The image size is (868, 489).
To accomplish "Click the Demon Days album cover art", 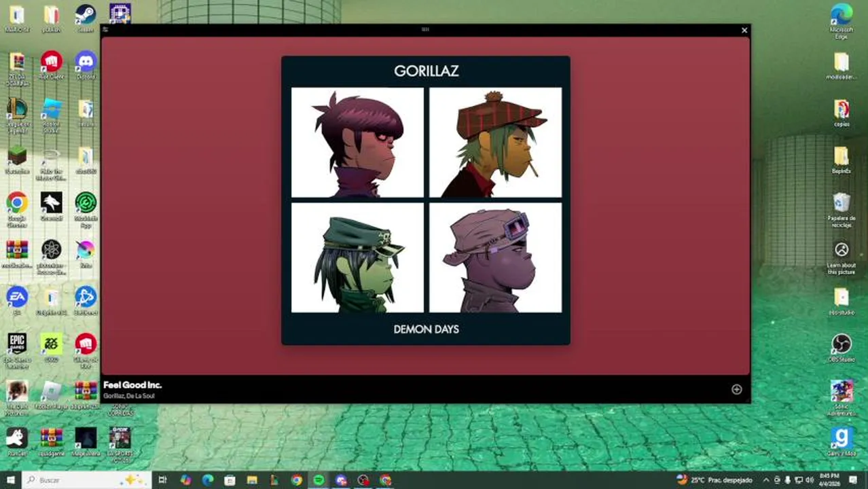I will (x=426, y=200).
